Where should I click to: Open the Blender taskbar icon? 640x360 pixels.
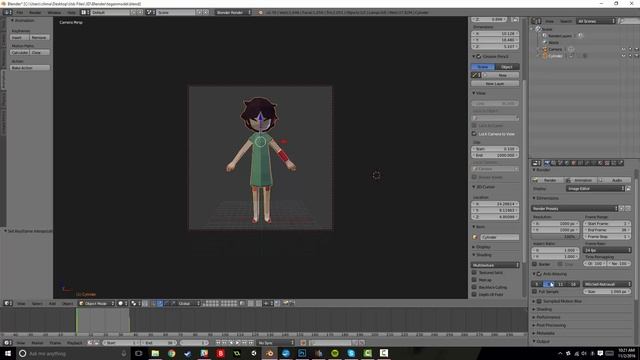click(x=269, y=353)
